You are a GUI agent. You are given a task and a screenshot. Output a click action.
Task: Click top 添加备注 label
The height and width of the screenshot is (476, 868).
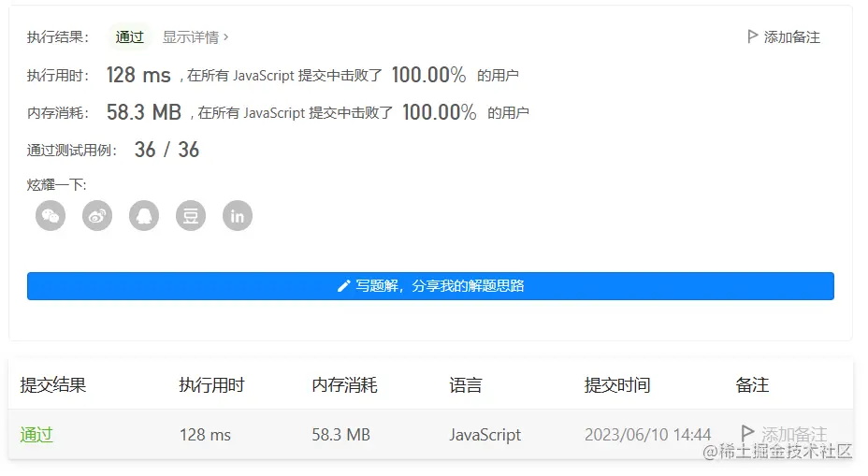click(791, 37)
